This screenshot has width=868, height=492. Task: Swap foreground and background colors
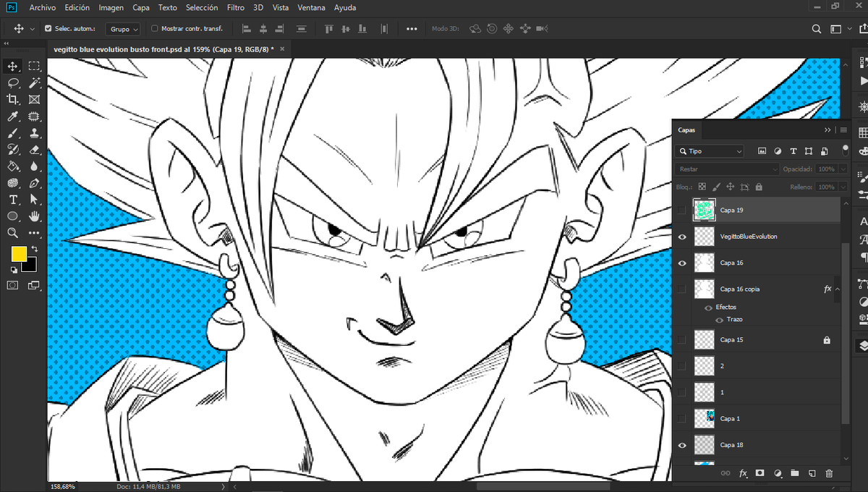coord(33,249)
